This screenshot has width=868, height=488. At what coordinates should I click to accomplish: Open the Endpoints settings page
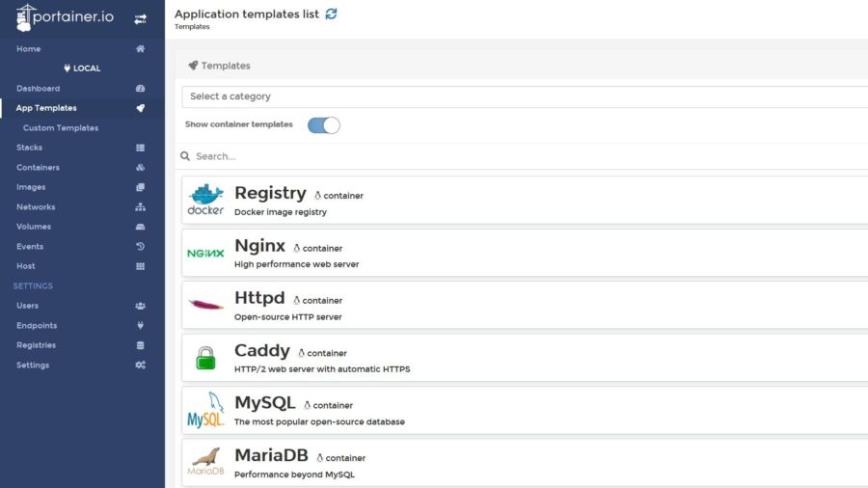pyautogui.click(x=37, y=325)
